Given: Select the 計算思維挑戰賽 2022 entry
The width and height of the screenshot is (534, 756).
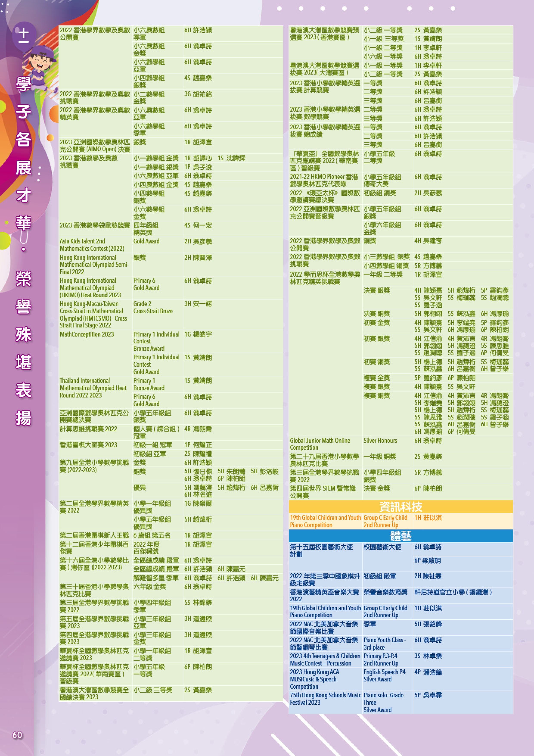Looking at the screenshot, I should [88, 429].
